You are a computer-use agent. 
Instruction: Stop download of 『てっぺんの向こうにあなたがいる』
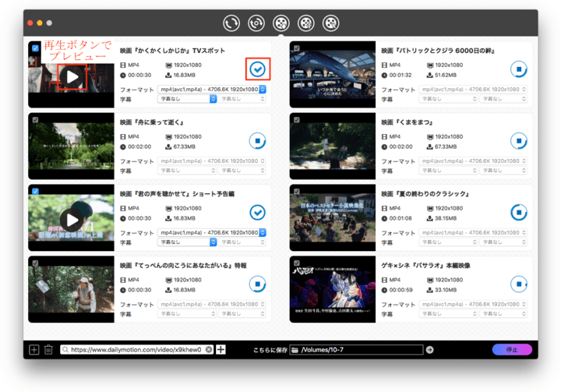258,284
